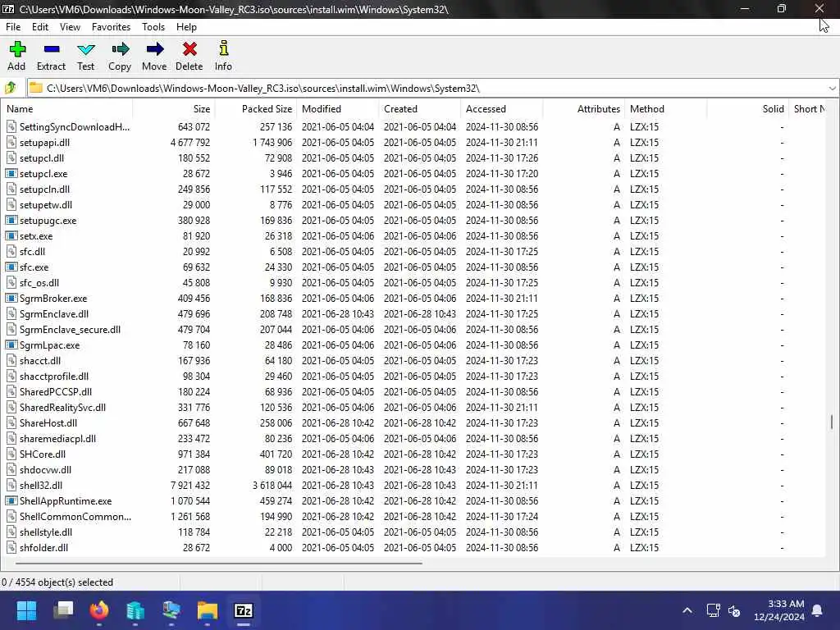
Task: Click the muted volume tray icon
Action: [x=734, y=610]
